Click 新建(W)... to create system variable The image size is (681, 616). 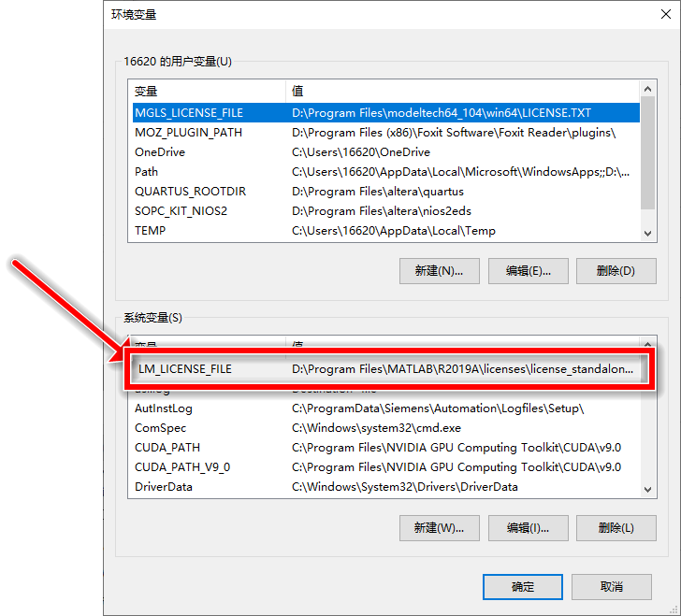pyautogui.click(x=439, y=528)
